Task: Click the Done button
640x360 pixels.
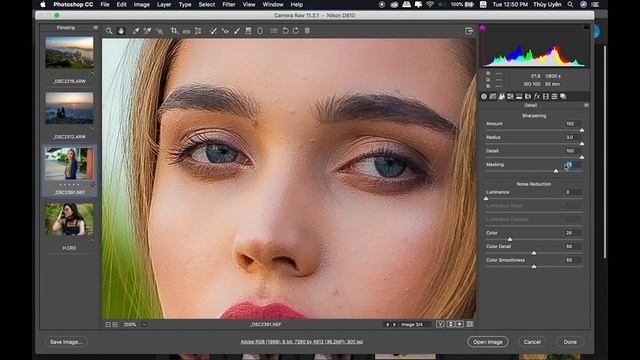Action: [570, 342]
